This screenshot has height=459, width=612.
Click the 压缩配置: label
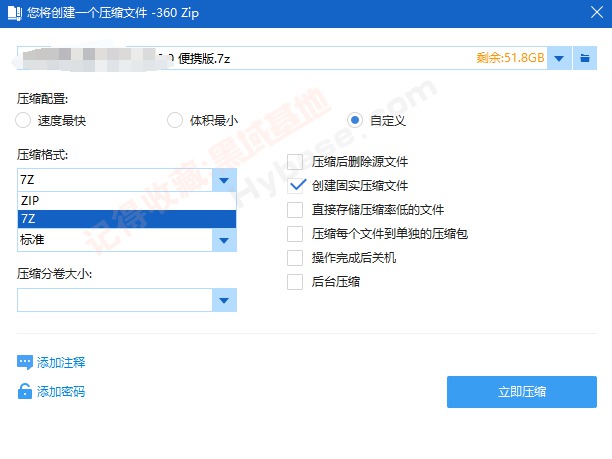click(43, 98)
